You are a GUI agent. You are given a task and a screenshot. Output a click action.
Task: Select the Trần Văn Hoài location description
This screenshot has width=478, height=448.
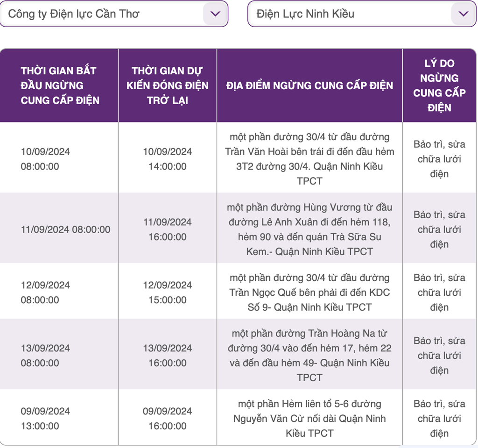click(x=309, y=159)
